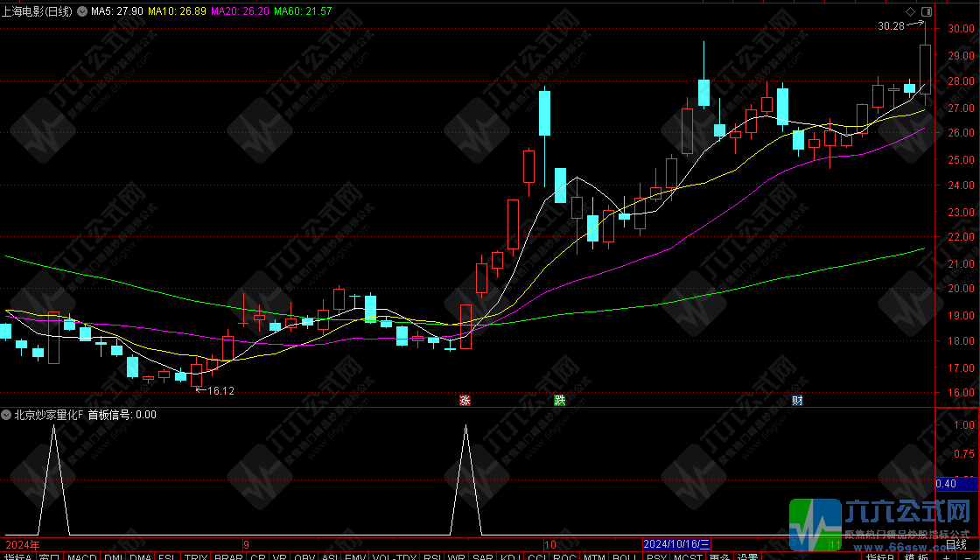Viewport: 980px width, 560px height.
Task: Select the BOLL indicator tab
Action: click(624, 556)
